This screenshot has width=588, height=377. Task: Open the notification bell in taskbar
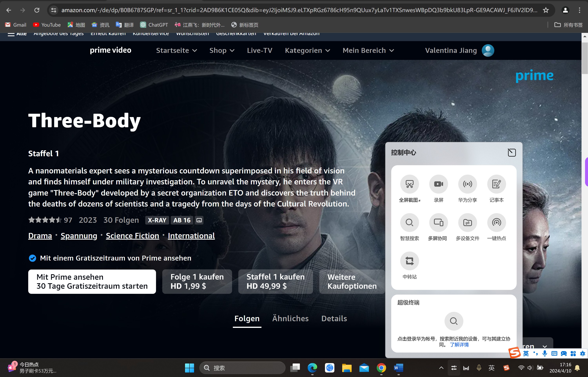tap(577, 368)
